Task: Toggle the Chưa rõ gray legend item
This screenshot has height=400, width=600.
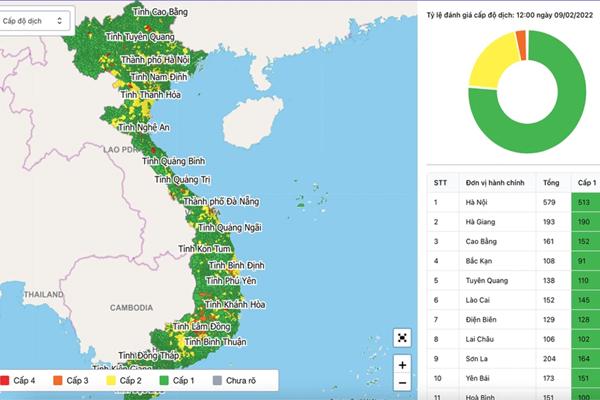Action: (x=235, y=381)
